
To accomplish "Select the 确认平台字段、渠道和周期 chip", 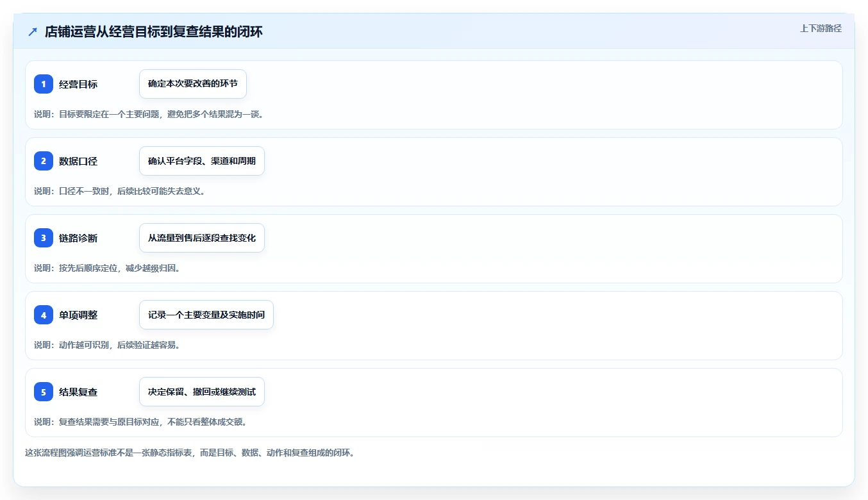I will (x=202, y=161).
